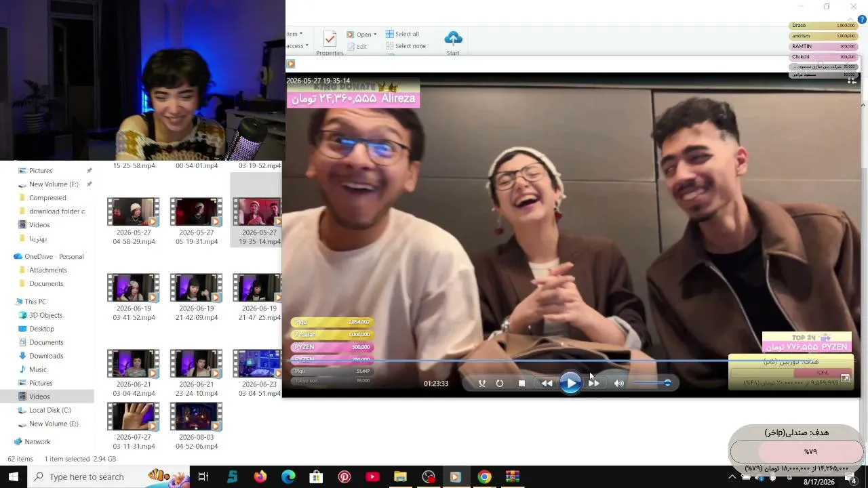Click the fast-forward next button
Viewport: 868px width, 488px height.
pos(594,384)
